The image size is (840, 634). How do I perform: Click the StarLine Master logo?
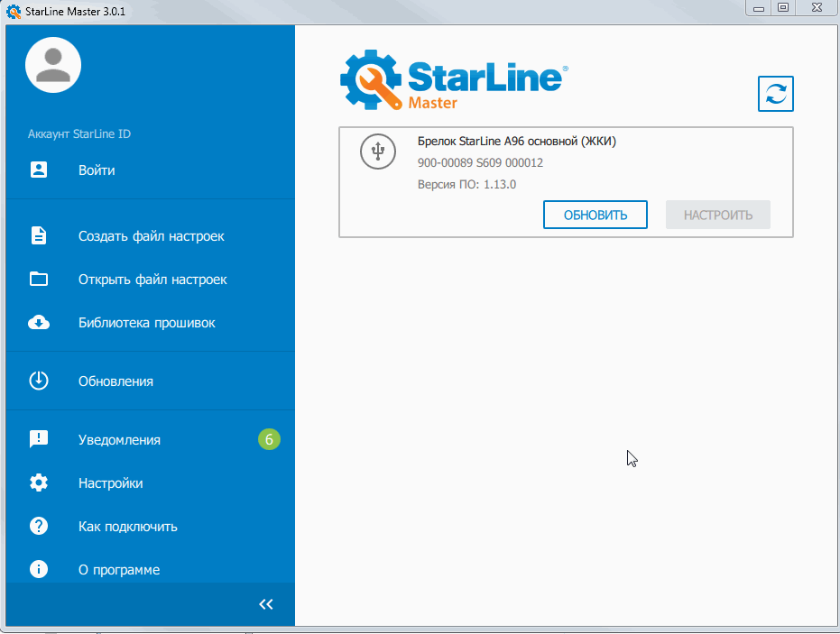click(453, 79)
